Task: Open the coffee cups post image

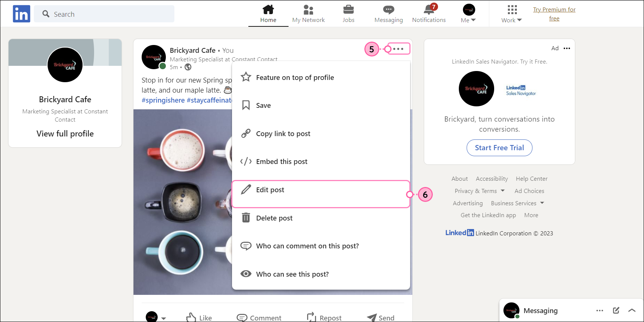Action: [x=183, y=202]
